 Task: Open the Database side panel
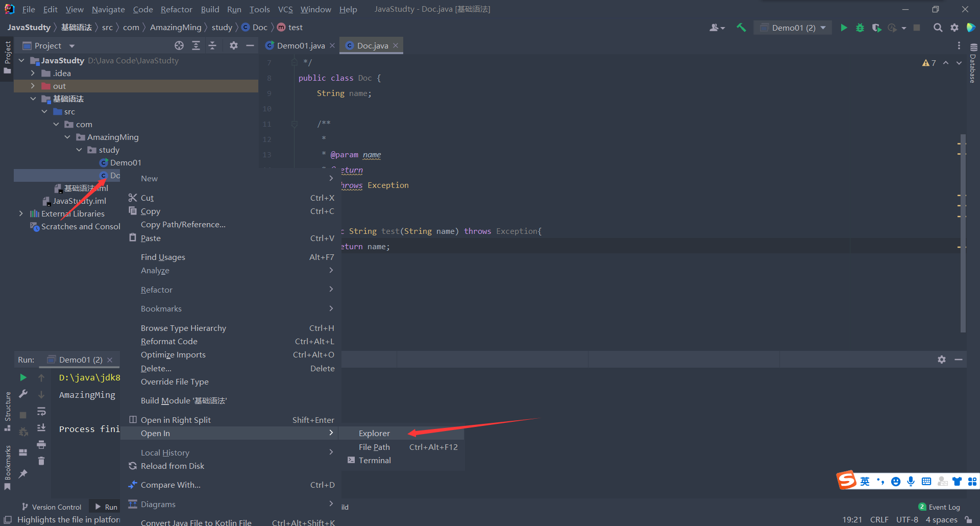(x=973, y=64)
